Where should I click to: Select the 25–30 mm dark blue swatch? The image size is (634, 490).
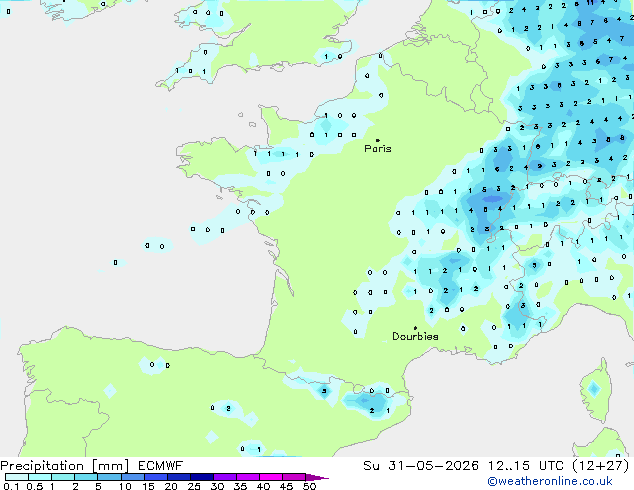(202, 477)
